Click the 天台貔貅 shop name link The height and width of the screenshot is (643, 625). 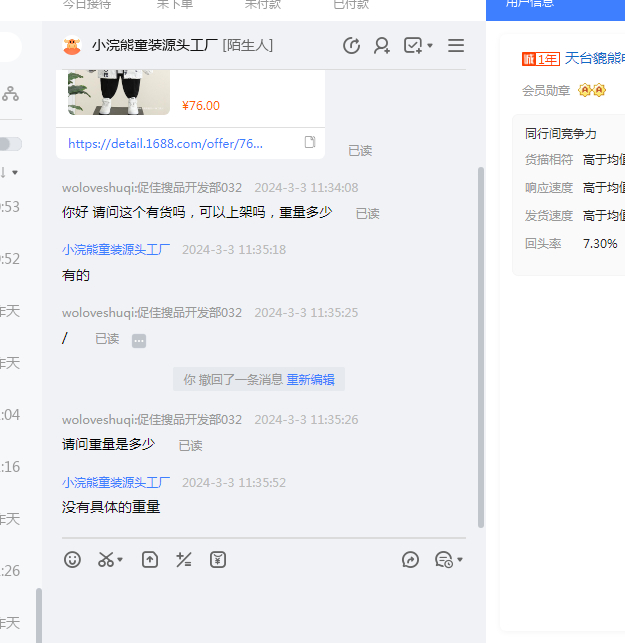(594, 58)
